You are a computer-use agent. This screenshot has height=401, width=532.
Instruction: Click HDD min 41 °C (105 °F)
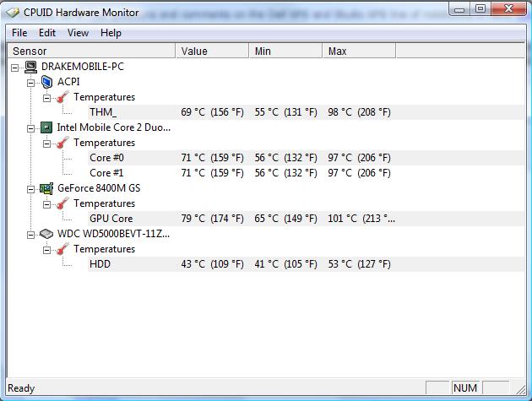[x=286, y=264]
